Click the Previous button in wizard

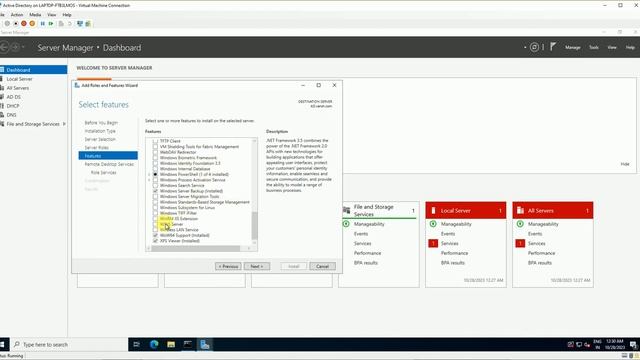coord(228,266)
